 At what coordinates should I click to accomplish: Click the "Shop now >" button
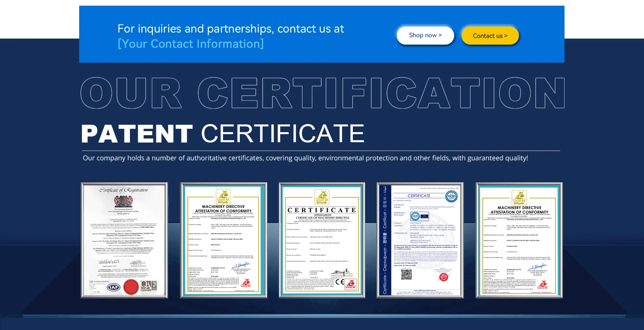425,35
